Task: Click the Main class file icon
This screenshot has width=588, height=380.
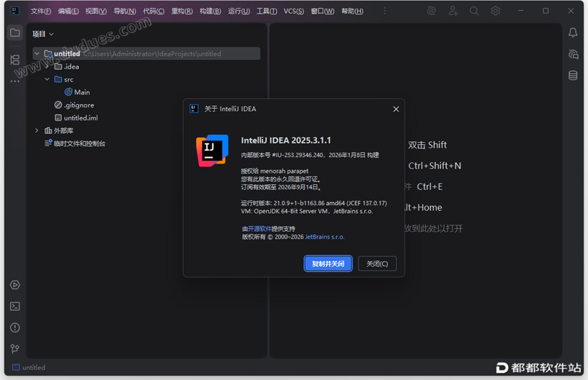Action: (x=68, y=92)
